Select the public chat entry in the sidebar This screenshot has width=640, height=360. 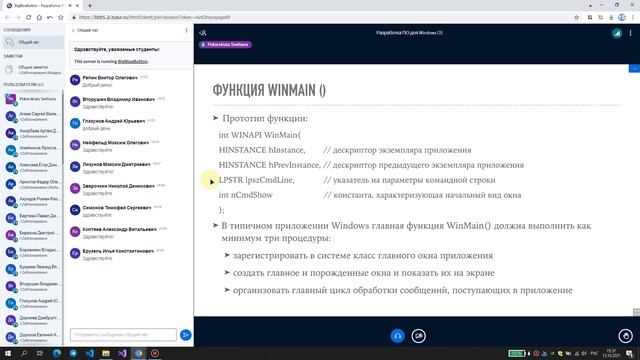click(33, 42)
